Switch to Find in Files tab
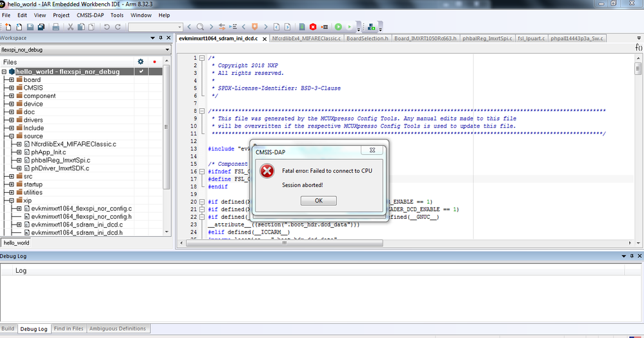 pyautogui.click(x=68, y=328)
